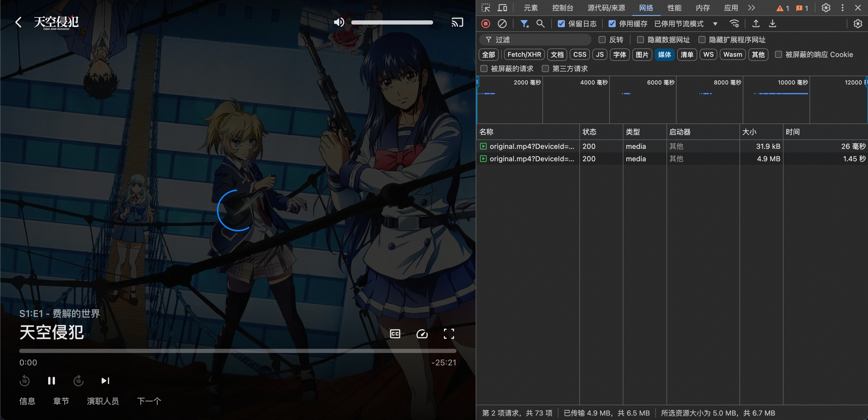Uncheck the 停用缓存 checkbox

tap(612, 24)
